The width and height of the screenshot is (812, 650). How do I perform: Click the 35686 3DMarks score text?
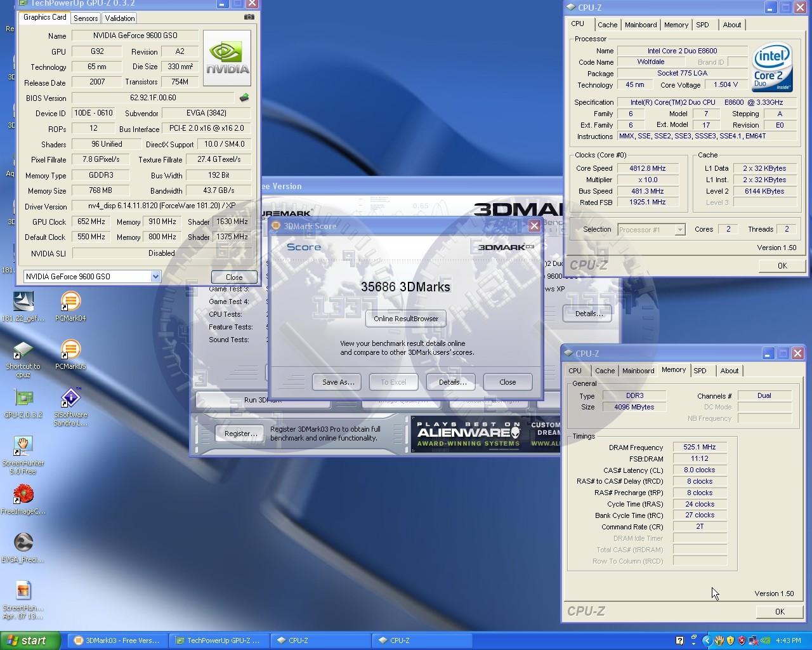click(405, 287)
